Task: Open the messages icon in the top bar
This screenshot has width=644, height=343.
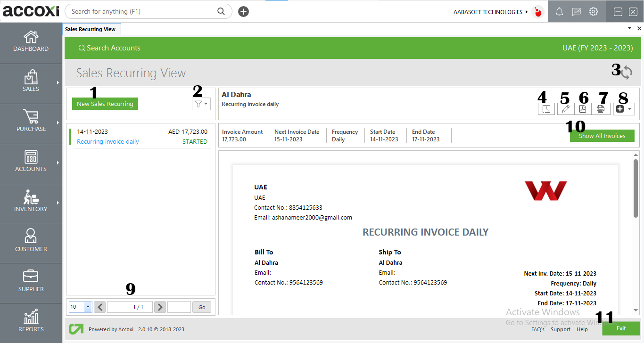Action: point(576,11)
